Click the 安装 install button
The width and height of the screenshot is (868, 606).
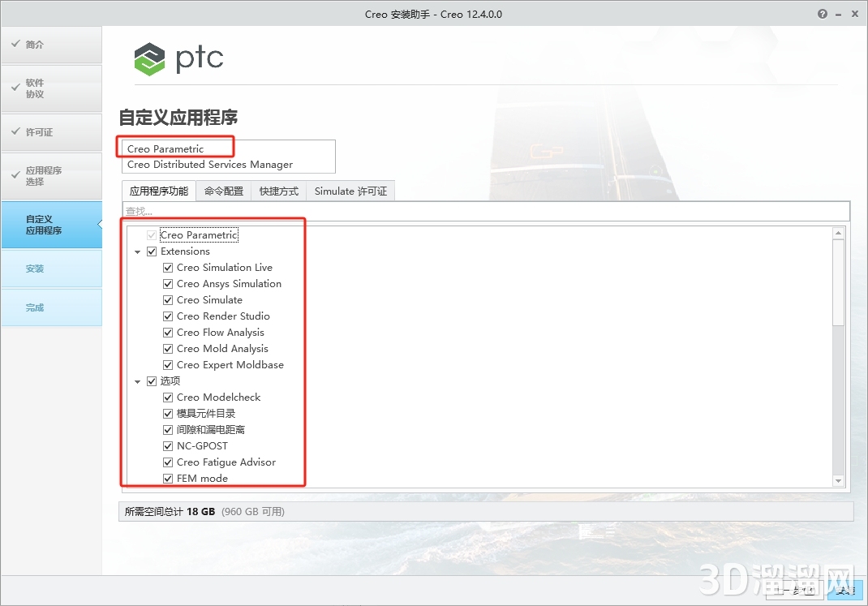click(x=844, y=591)
